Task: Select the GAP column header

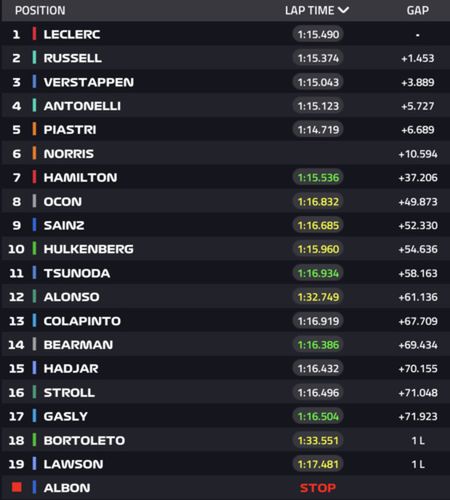Action: 418,11
